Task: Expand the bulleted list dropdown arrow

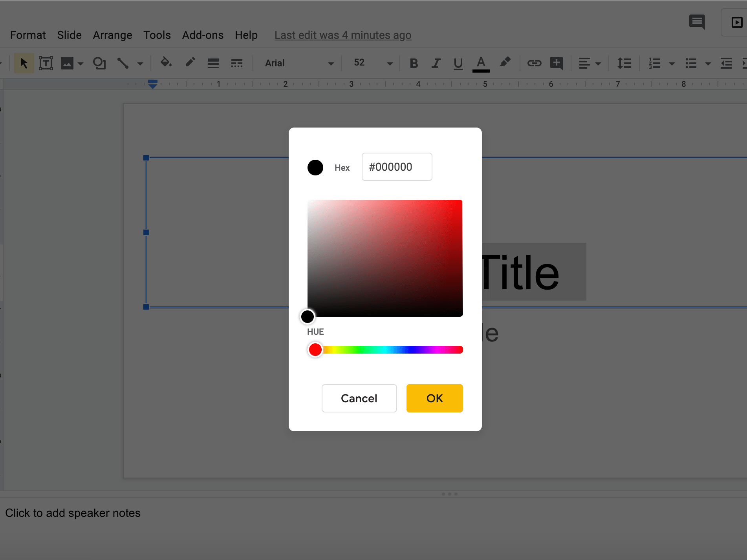Action: coord(708,64)
